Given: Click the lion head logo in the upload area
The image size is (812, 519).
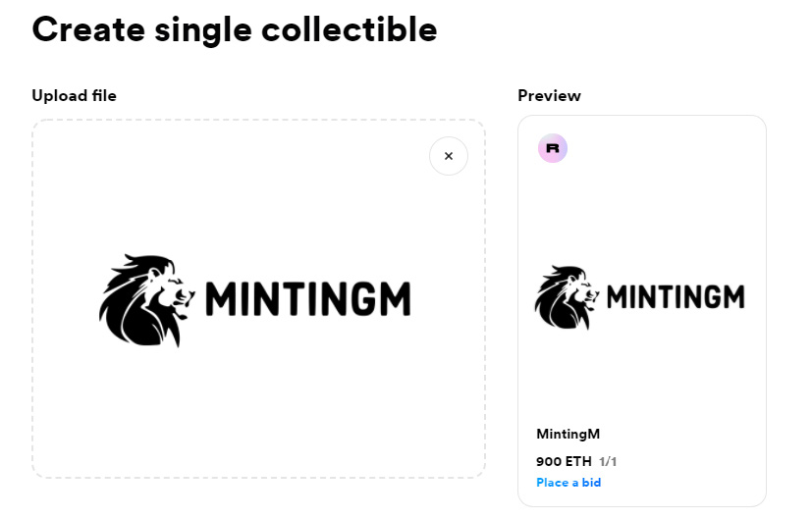Looking at the screenshot, I should point(147,300).
